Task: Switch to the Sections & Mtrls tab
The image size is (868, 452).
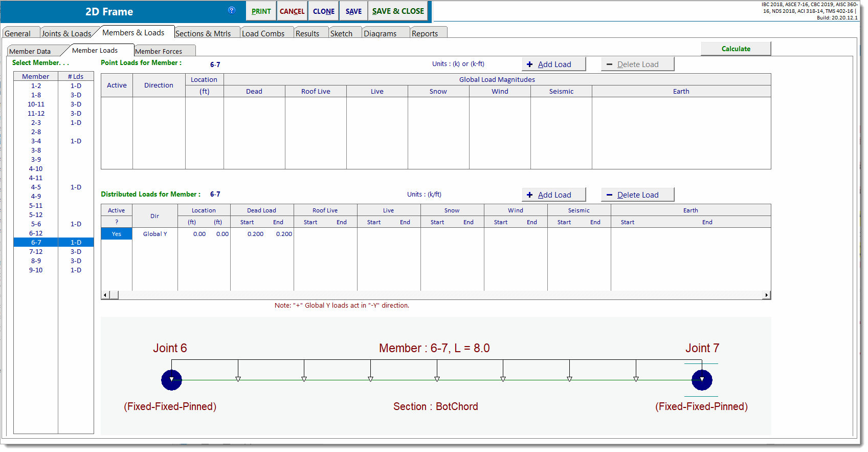Action: tap(203, 33)
